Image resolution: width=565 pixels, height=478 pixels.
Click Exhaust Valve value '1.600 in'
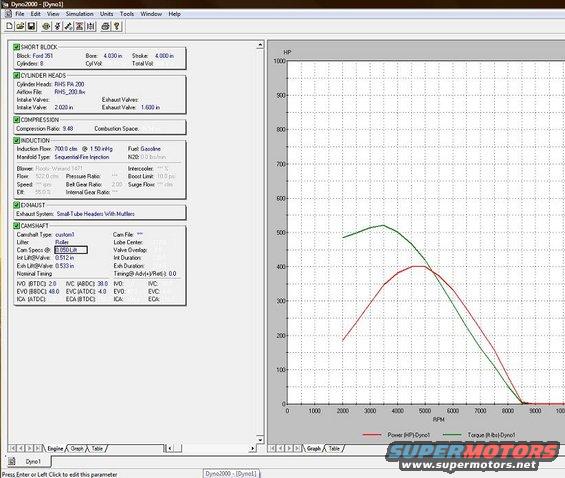click(x=150, y=107)
